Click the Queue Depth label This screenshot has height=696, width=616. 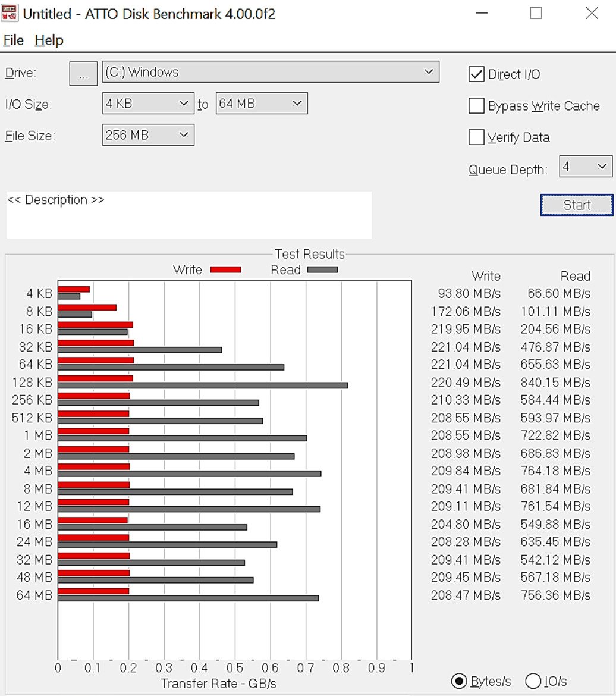(x=508, y=170)
